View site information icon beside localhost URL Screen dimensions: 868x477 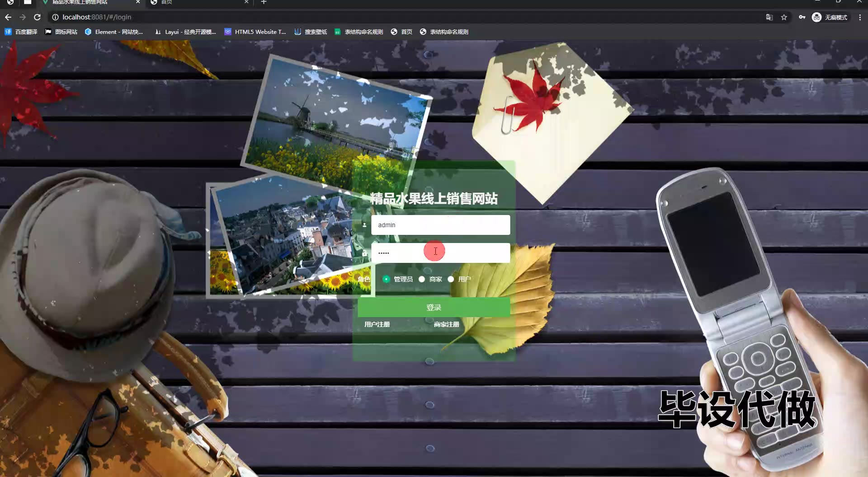pyautogui.click(x=55, y=17)
